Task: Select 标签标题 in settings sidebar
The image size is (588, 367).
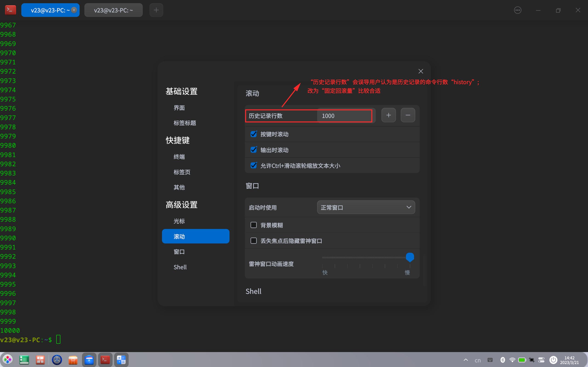Action: click(185, 123)
